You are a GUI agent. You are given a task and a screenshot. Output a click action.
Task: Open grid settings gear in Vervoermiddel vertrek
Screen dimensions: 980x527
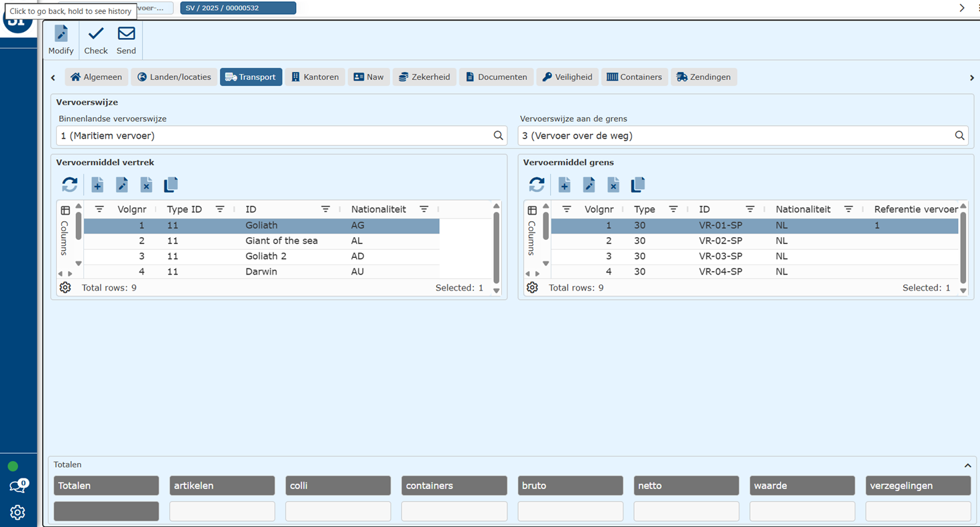[65, 288]
